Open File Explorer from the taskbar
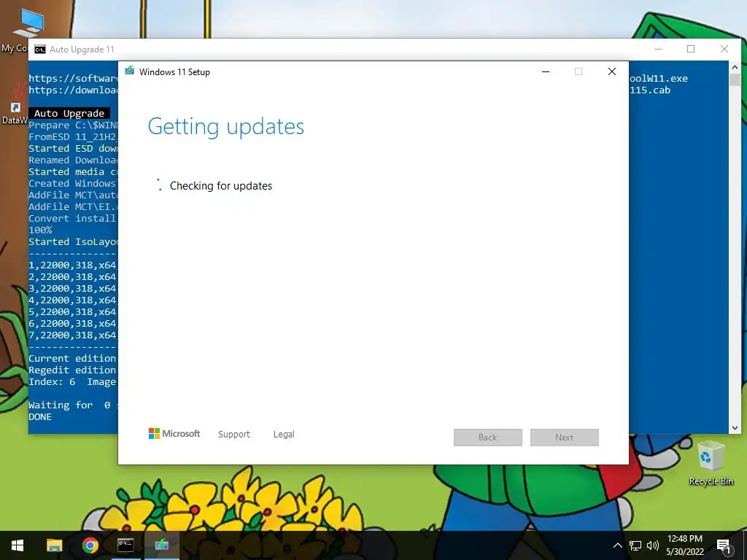This screenshot has height=560, width=747. [54, 545]
